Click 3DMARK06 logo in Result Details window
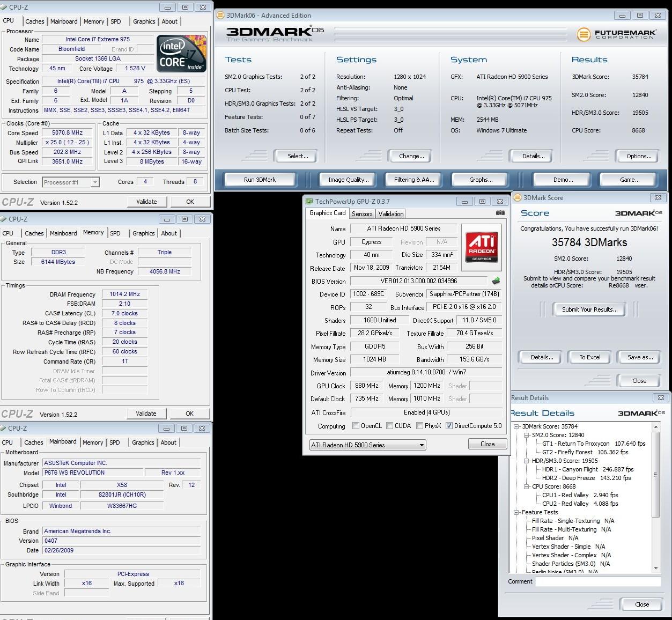The image size is (672, 620). pyautogui.click(x=641, y=413)
